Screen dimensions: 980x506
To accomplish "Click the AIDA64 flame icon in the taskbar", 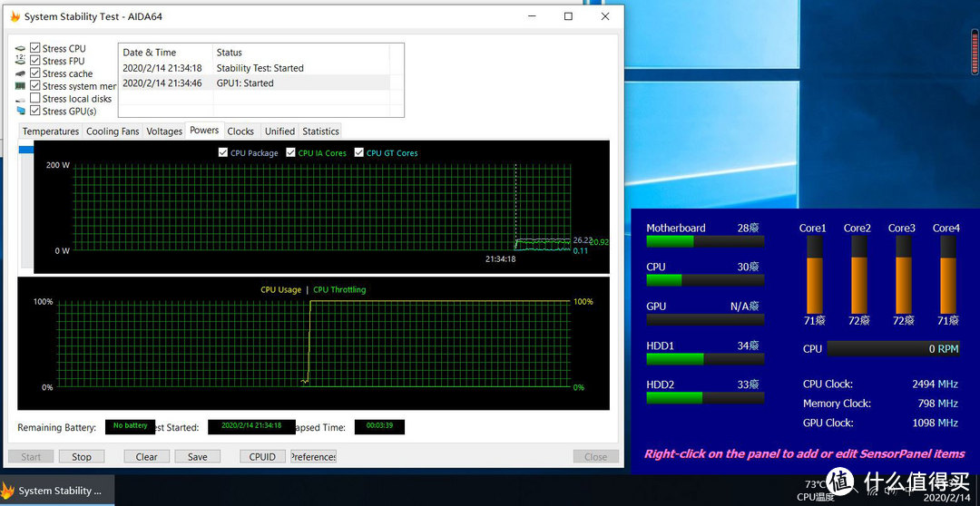I will click(7, 491).
